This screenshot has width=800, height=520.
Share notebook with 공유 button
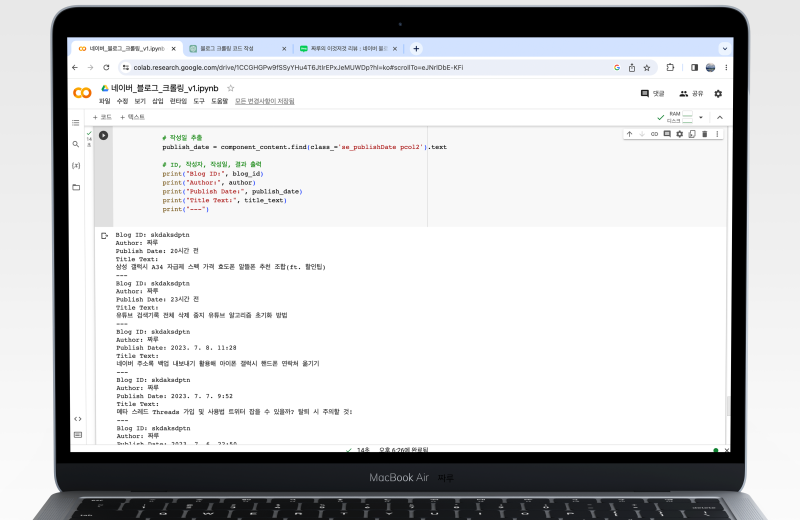point(691,93)
